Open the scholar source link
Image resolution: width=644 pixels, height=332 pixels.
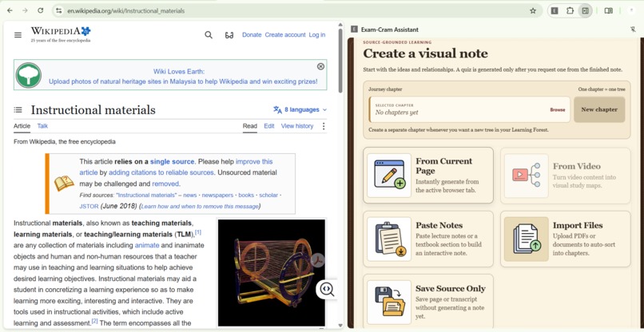(x=268, y=196)
